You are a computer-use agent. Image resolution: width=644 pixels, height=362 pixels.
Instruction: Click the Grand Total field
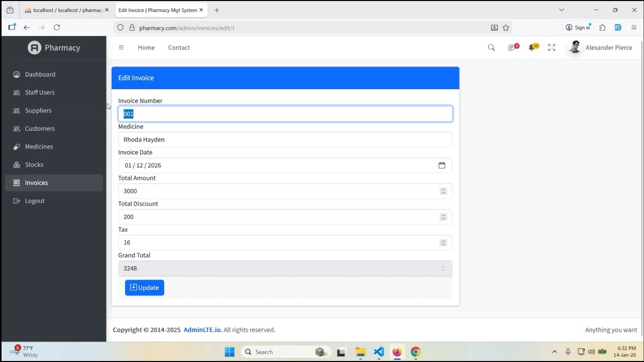click(285, 268)
